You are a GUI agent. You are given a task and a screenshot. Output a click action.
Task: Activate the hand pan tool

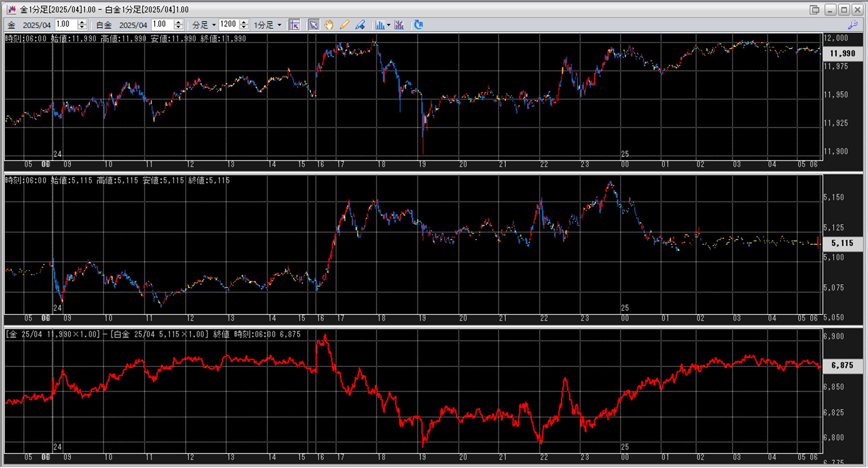tap(329, 25)
